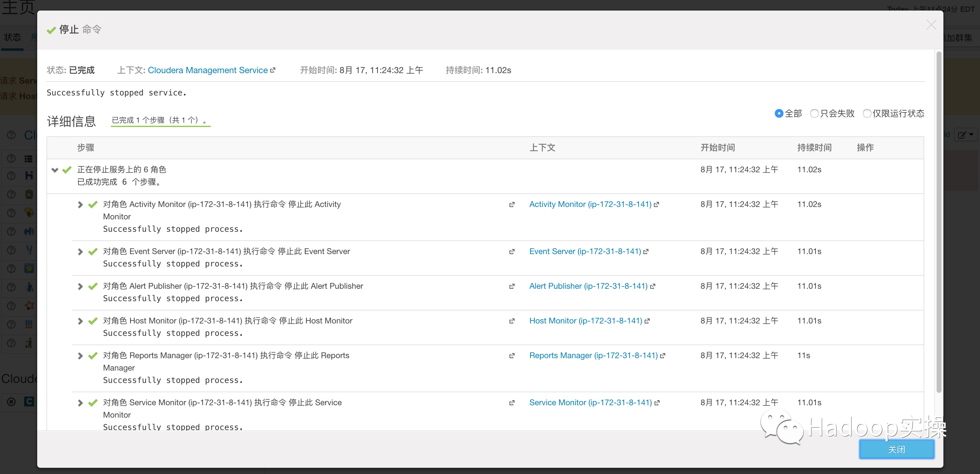Open Reports Manager step external link icon
The width and height of the screenshot is (980, 474).
(x=512, y=356)
